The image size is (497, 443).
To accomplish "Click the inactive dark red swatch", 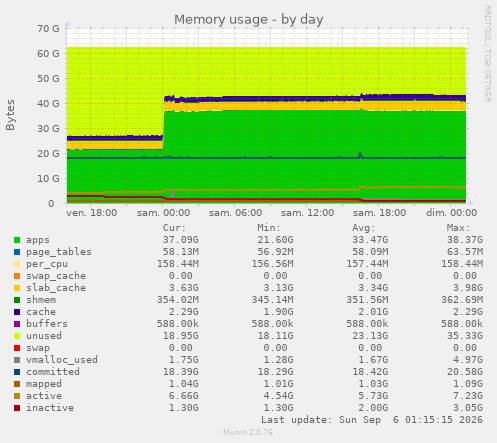I will tap(17, 408).
